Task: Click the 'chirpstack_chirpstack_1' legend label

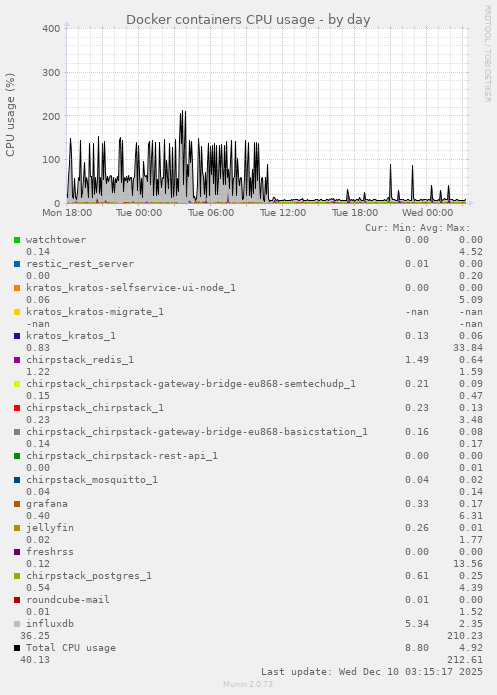Action: coord(95,407)
